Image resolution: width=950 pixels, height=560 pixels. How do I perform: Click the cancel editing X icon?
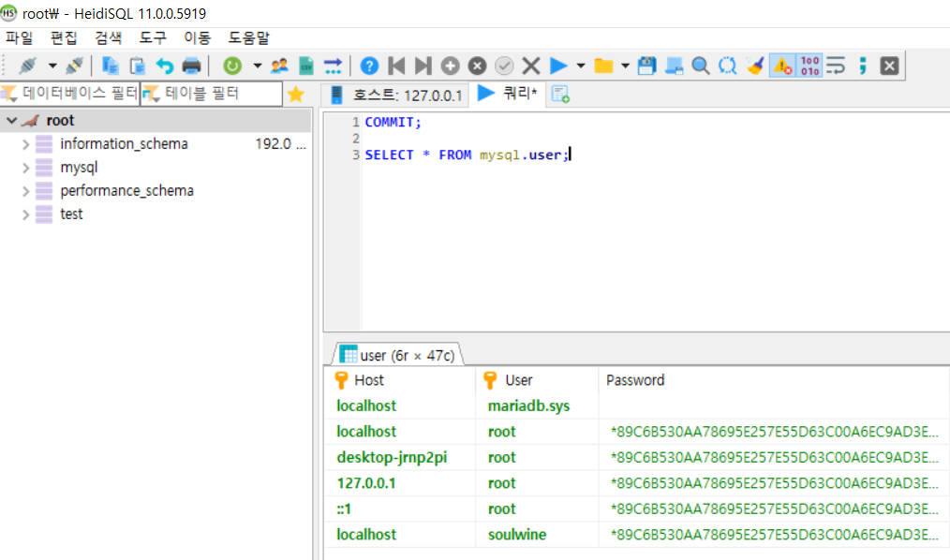point(530,66)
